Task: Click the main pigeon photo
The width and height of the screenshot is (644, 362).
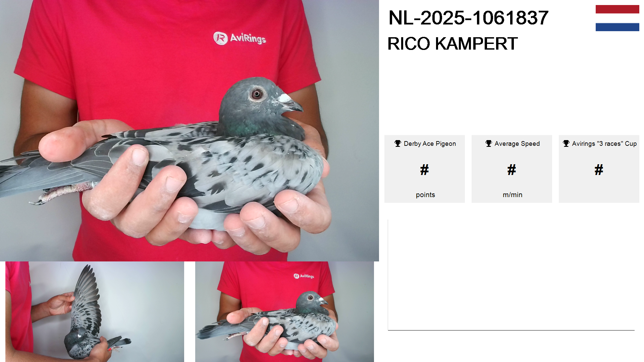Action: pyautogui.click(x=190, y=131)
